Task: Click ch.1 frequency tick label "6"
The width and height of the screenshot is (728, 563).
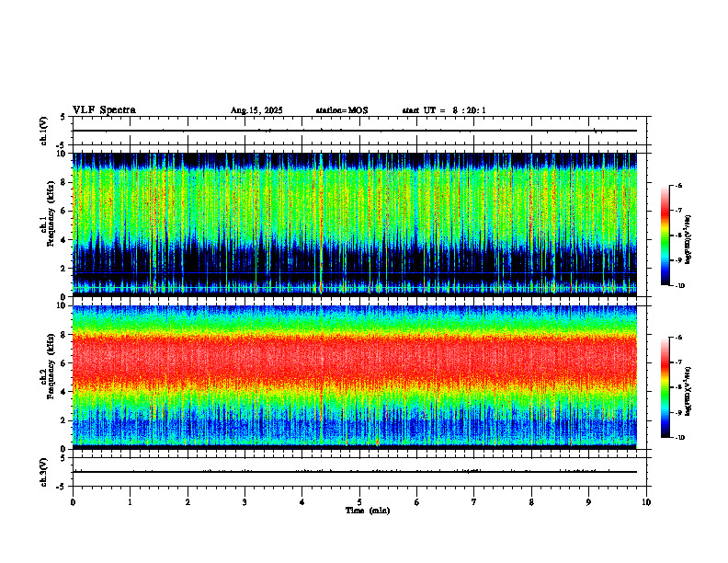Action: [x=64, y=211]
